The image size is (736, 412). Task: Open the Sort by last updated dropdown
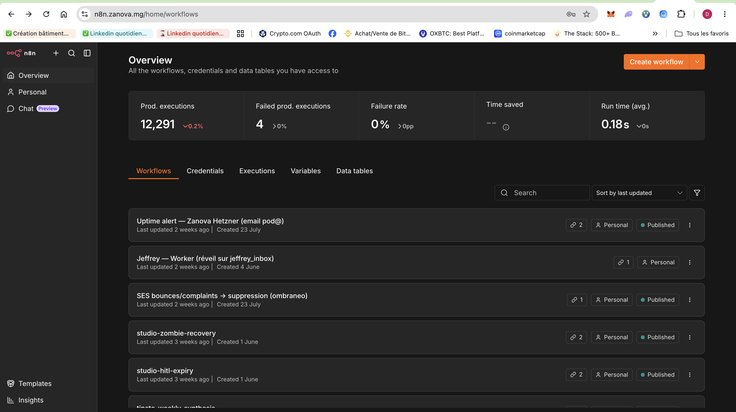(x=639, y=193)
